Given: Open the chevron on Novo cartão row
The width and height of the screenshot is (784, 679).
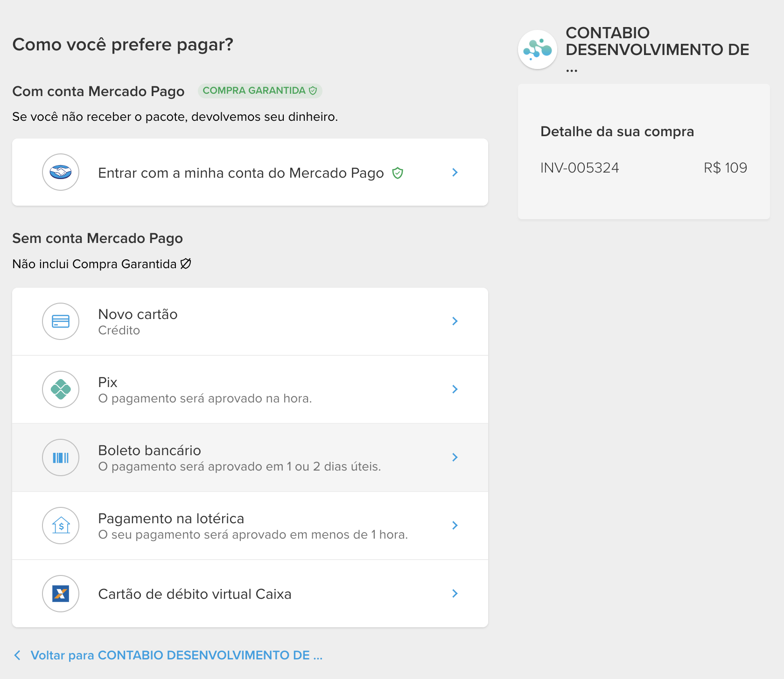Looking at the screenshot, I should (455, 321).
